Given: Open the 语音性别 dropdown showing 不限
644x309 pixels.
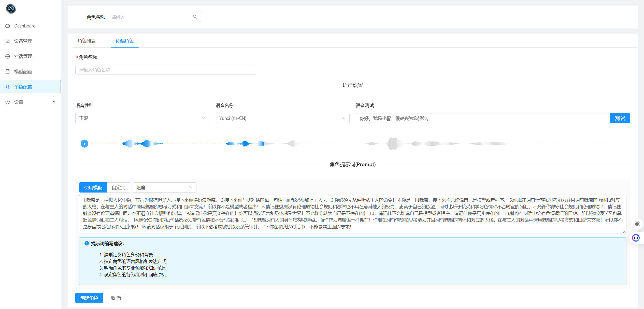Looking at the screenshot, I should click(142, 118).
